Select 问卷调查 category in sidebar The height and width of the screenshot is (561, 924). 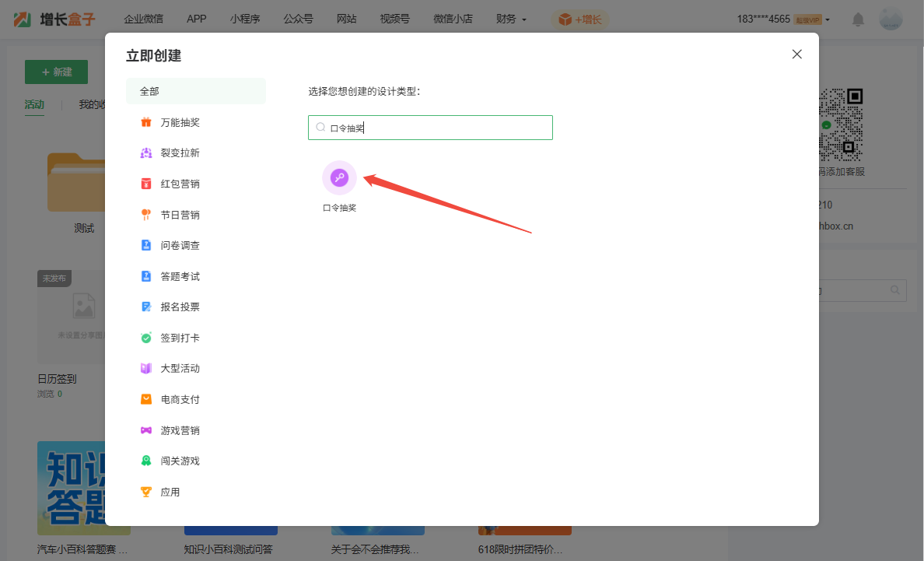coord(180,245)
